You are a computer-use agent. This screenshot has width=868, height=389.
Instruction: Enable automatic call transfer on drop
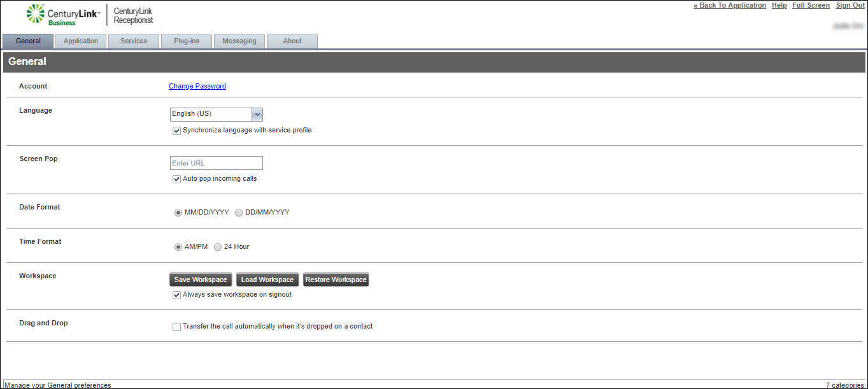[177, 327]
